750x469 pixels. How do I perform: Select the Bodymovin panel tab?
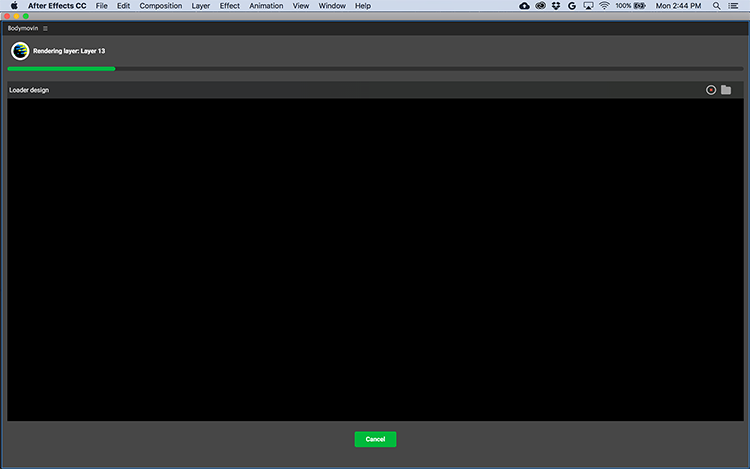(22, 28)
